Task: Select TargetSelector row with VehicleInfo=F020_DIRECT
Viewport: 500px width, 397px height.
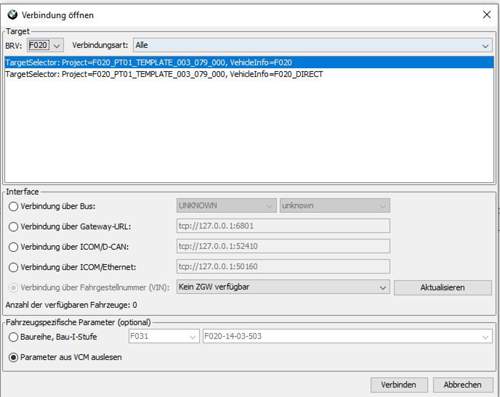Action: [x=249, y=74]
